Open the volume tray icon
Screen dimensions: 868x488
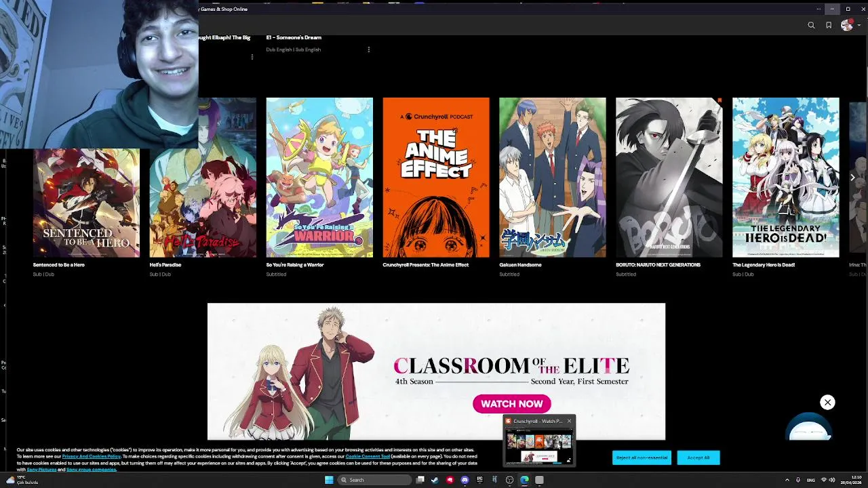[832, 480]
